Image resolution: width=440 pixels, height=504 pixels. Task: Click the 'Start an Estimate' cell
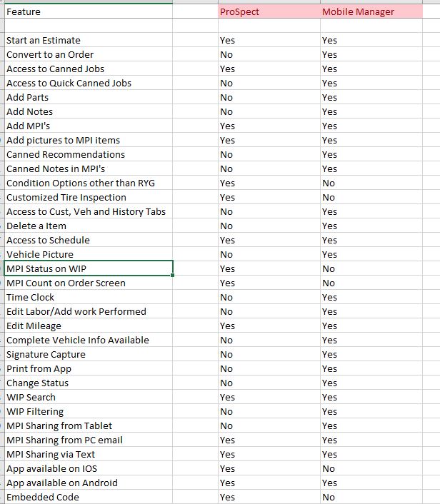(89, 40)
